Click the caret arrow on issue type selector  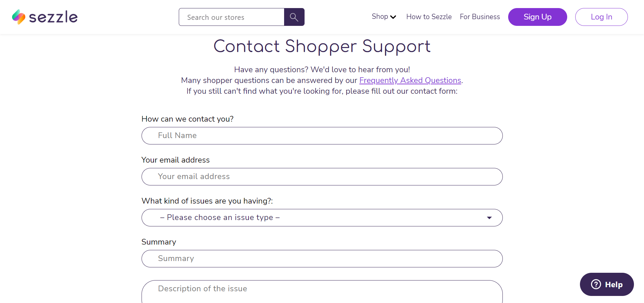click(x=489, y=218)
